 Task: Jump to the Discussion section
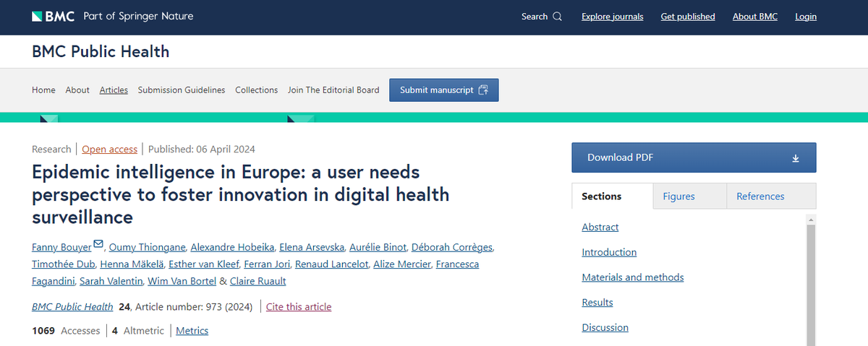tap(605, 328)
